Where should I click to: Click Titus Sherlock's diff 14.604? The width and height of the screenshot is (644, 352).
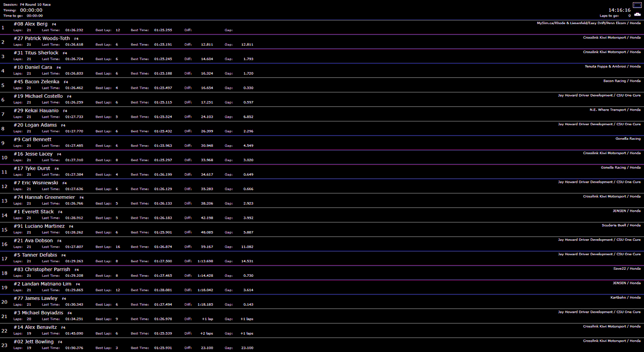[207, 59]
